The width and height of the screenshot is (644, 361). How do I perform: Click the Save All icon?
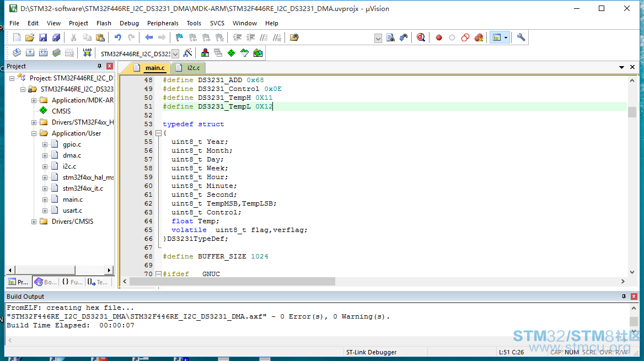(56, 38)
